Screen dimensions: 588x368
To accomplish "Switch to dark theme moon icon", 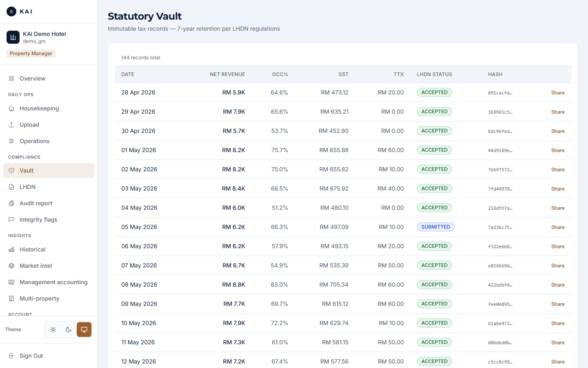I will 69,330.
